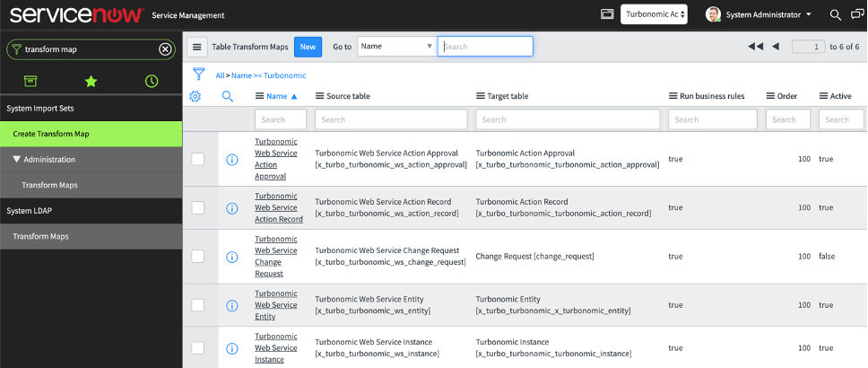Select the Action Record row checkbox
This screenshot has height=368, width=868.
point(197,208)
